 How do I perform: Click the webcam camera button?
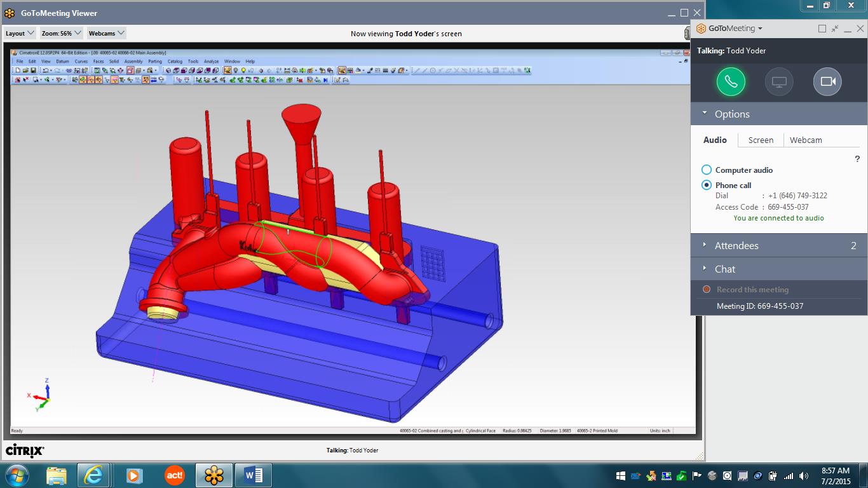827,81
